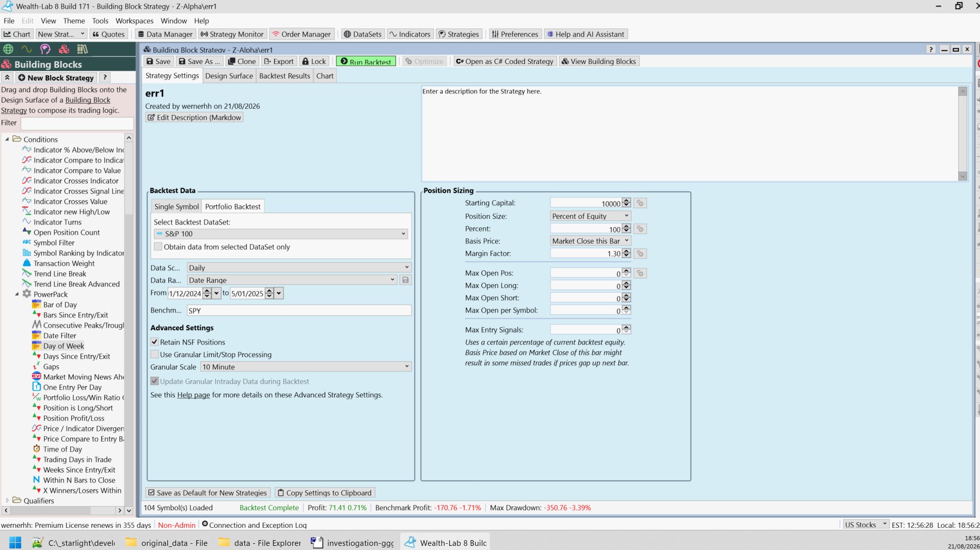The height and width of the screenshot is (550, 980).
Task: Open the gear settings next to Starting Capital
Action: pos(640,203)
